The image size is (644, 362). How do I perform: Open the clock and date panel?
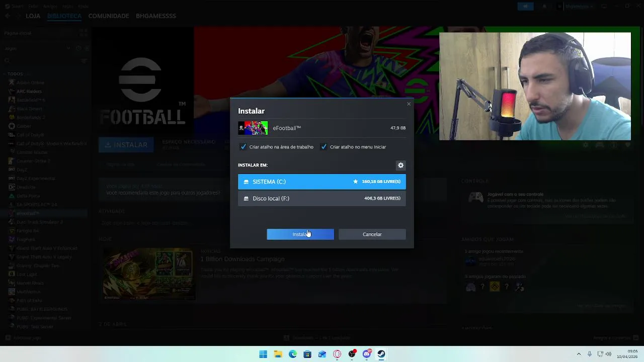pyautogui.click(x=628, y=354)
